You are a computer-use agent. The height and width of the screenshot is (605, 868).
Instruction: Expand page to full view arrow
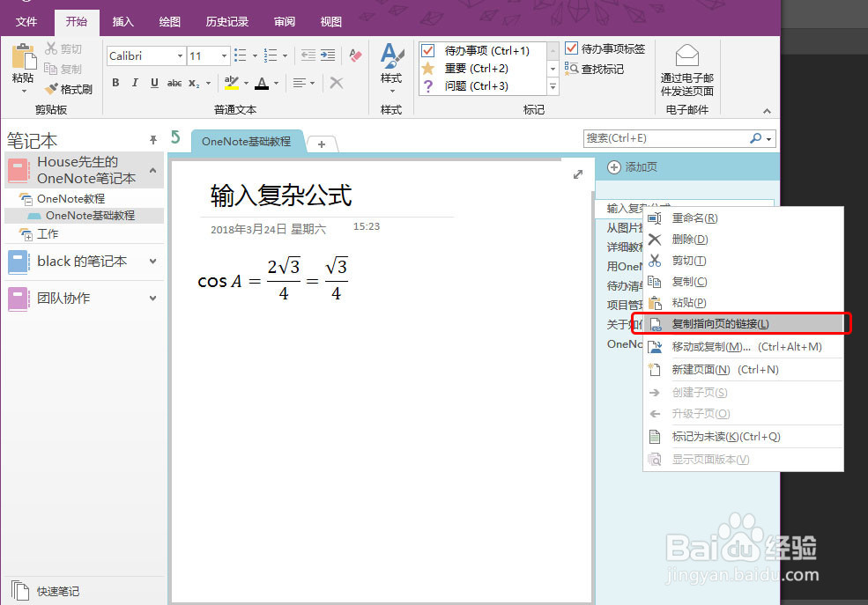pyautogui.click(x=578, y=174)
